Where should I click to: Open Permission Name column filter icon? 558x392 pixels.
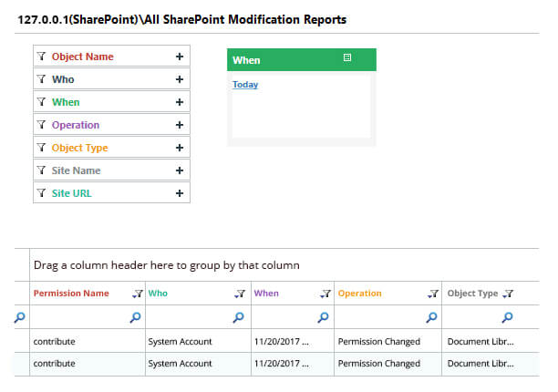point(138,294)
